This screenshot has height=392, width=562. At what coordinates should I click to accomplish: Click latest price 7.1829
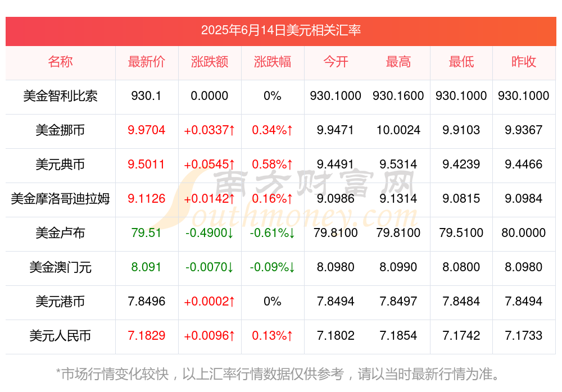coord(146,336)
